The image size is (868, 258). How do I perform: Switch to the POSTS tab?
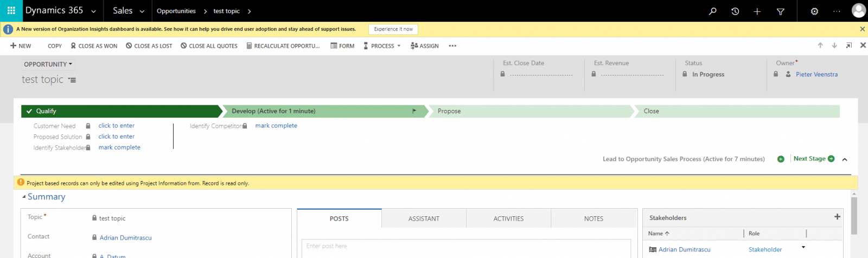[x=339, y=218]
